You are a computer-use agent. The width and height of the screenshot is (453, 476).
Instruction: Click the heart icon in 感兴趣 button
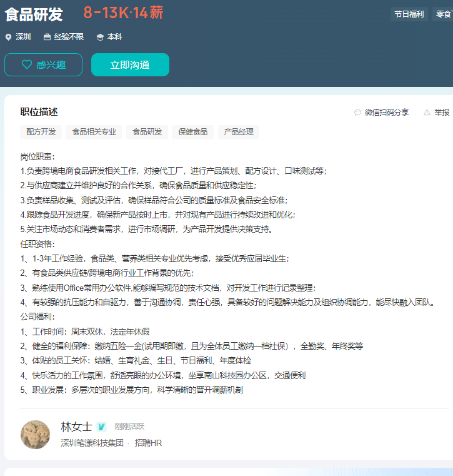[27, 64]
